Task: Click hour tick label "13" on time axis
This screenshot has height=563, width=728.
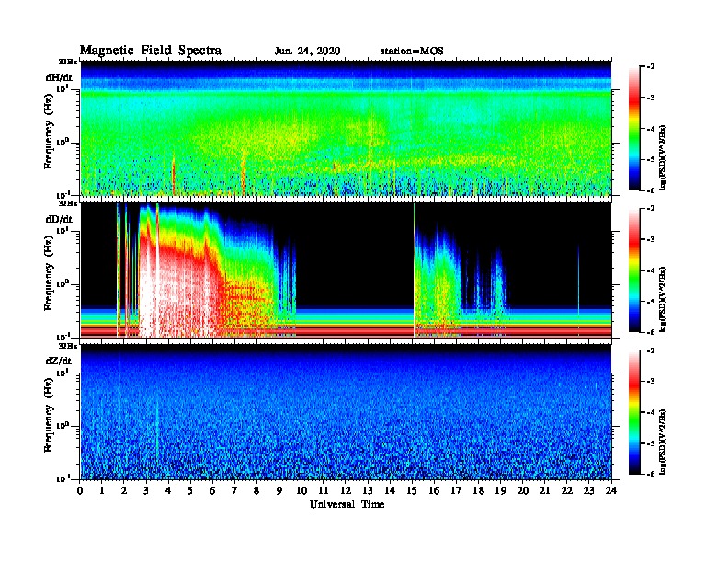Action: [x=368, y=491]
